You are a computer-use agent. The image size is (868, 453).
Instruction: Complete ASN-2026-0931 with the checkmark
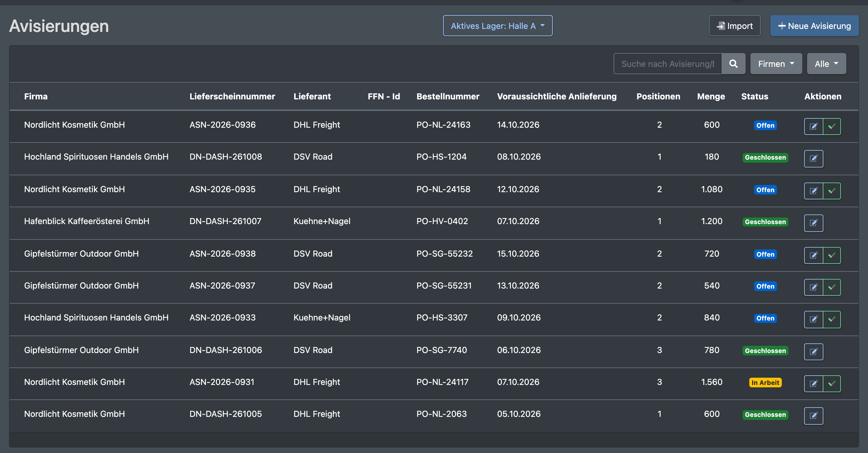832,384
